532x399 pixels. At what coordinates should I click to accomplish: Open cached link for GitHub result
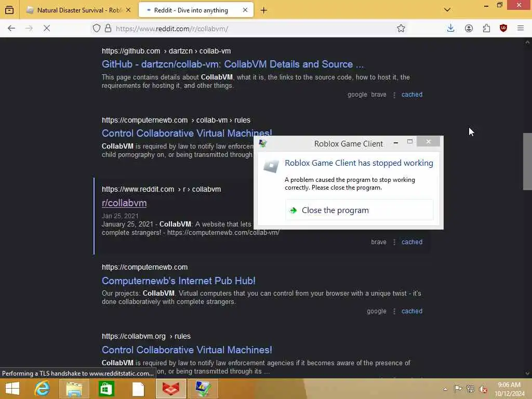[x=412, y=95]
